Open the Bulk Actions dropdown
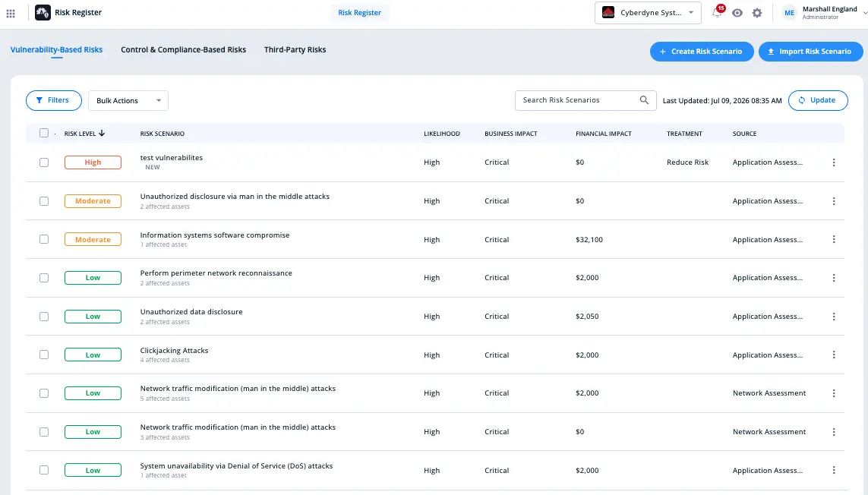This screenshot has height=495, width=868. pyautogui.click(x=128, y=101)
